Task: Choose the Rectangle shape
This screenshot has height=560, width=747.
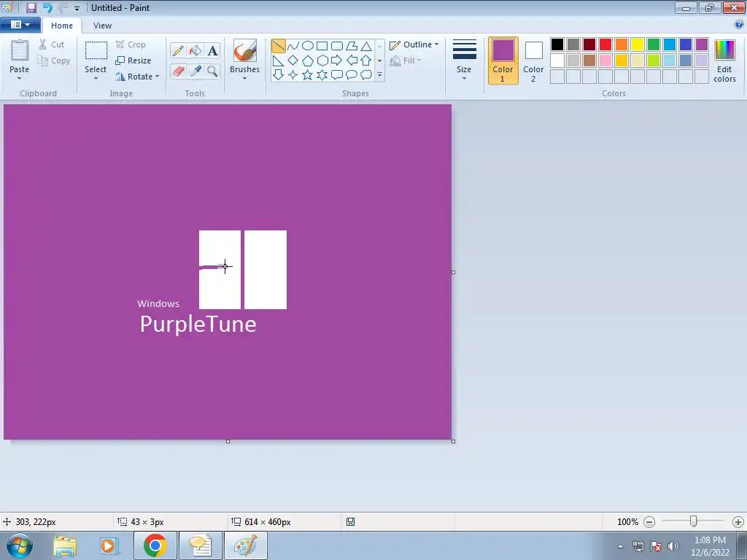Action: click(322, 46)
